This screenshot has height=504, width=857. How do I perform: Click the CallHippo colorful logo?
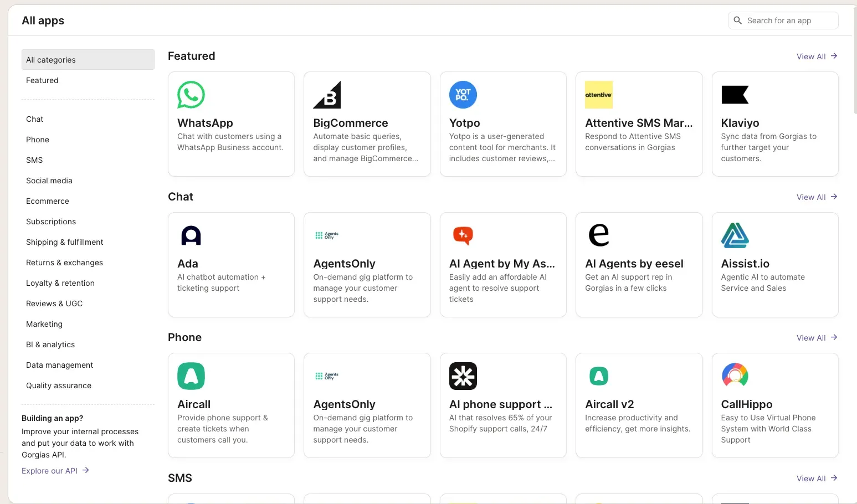click(x=735, y=376)
